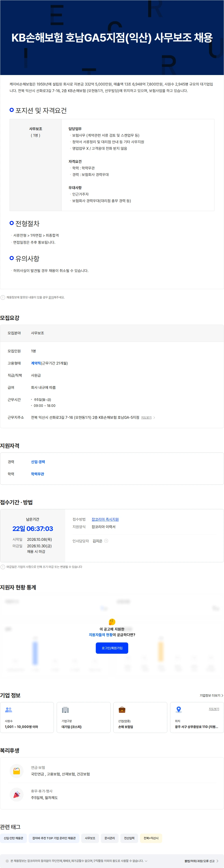The height and width of the screenshot is (868, 224).
Task: Click 지도보기 next to 근무지주소
Action: (146, 417)
